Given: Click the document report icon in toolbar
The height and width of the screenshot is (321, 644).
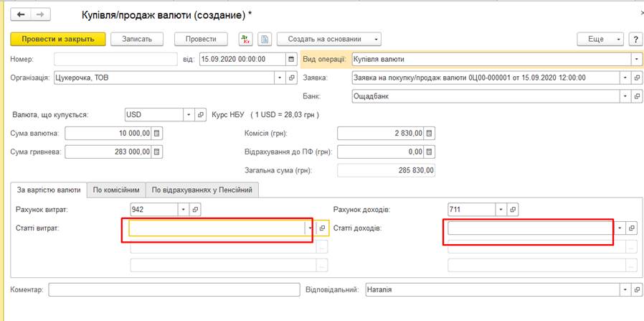Looking at the screenshot, I should (264, 39).
